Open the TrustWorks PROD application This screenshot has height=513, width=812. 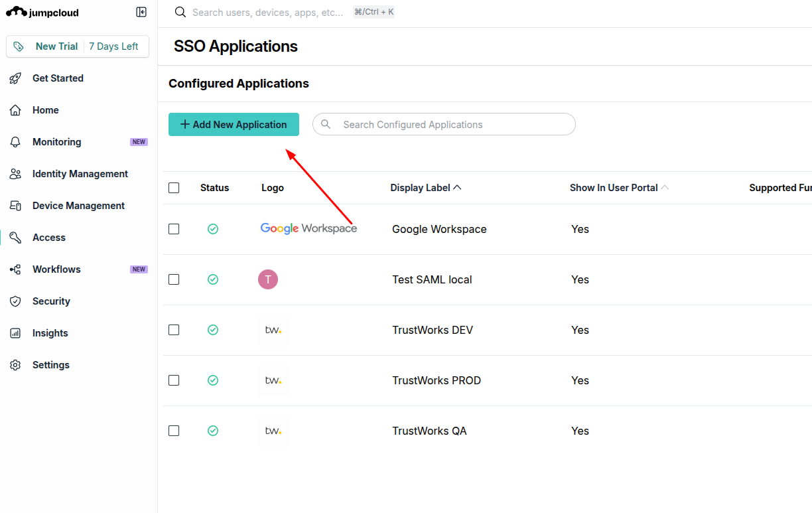pos(437,380)
